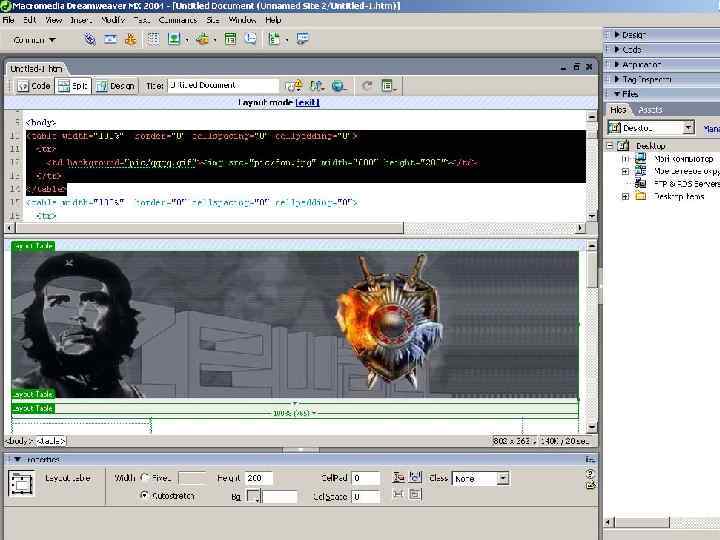Click the window size indicator in status bar
This screenshot has height=540, width=720.
click(x=514, y=441)
